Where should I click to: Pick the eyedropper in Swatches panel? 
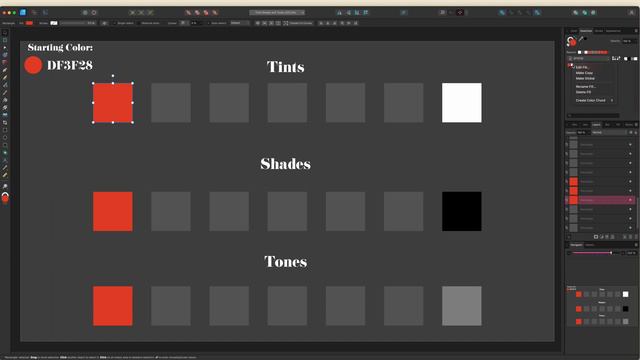[x=581, y=39]
